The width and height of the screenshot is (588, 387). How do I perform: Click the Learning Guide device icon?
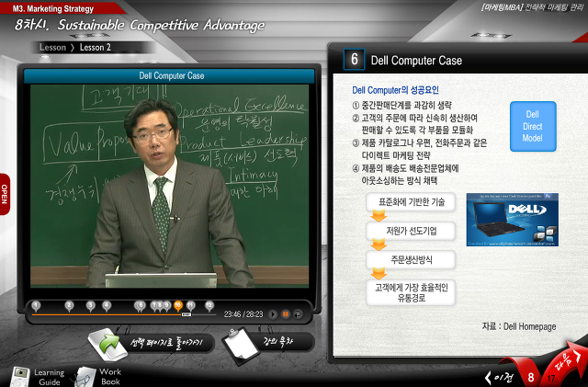[x=20, y=377]
